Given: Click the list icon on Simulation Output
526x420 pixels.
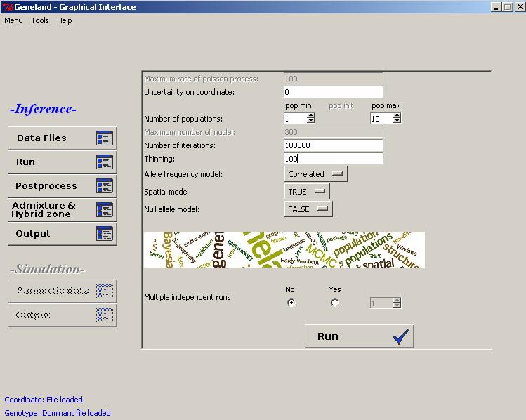Looking at the screenshot, I should click(x=105, y=315).
